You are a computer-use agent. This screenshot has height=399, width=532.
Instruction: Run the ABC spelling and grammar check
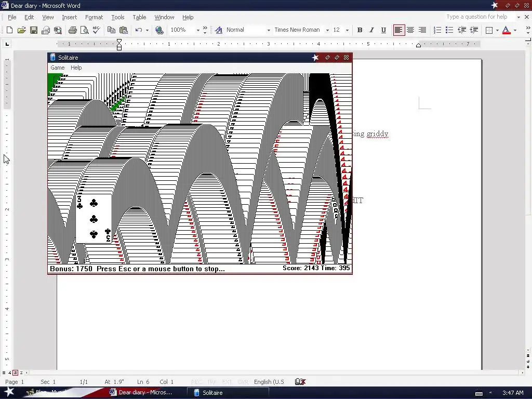coord(97,30)
